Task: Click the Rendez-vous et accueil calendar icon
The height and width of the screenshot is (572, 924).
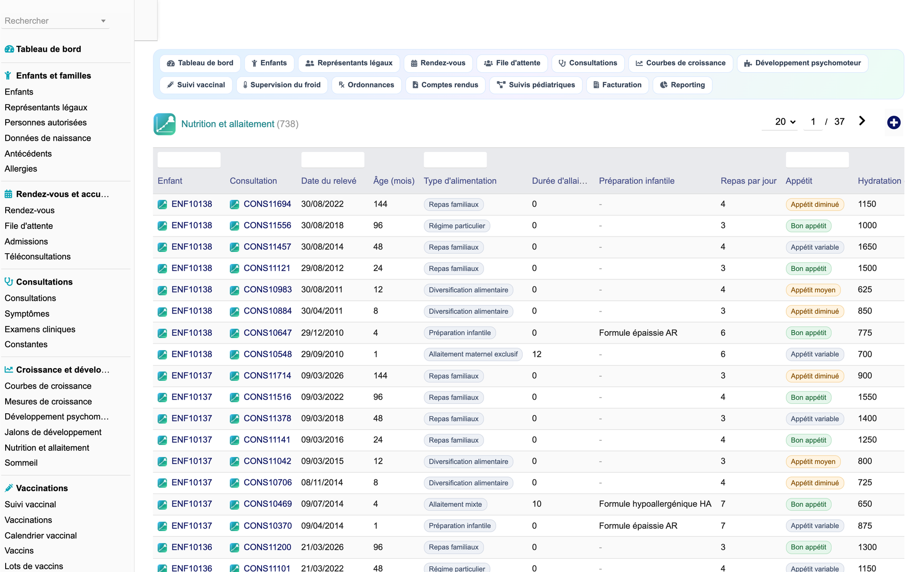Action: pos(9,194)
